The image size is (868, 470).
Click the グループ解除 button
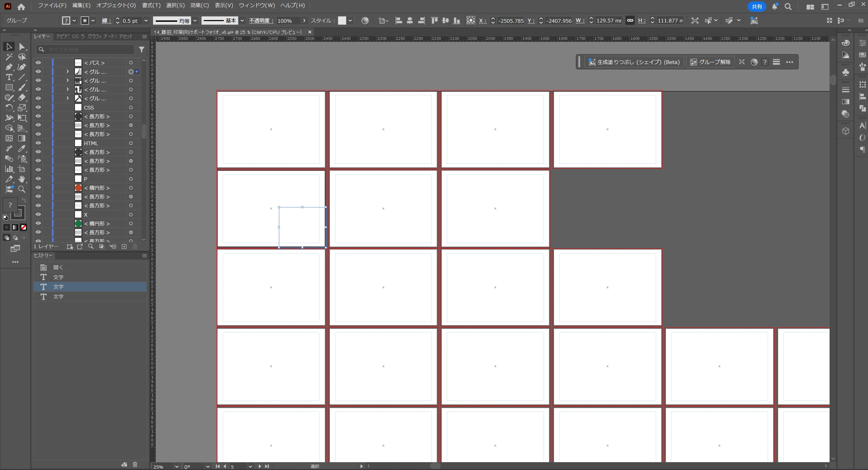(x=710, y=62)
